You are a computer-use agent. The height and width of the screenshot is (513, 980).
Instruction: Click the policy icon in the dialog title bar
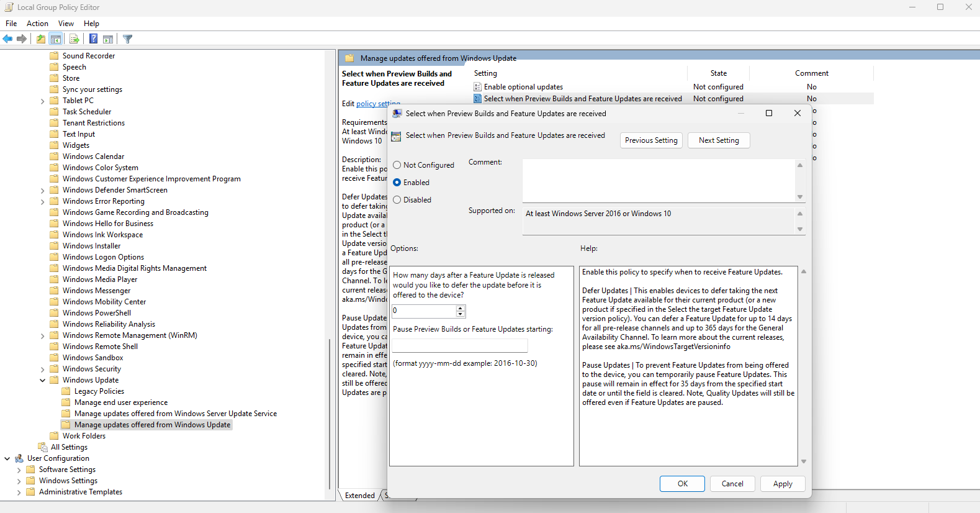[397, 114]
